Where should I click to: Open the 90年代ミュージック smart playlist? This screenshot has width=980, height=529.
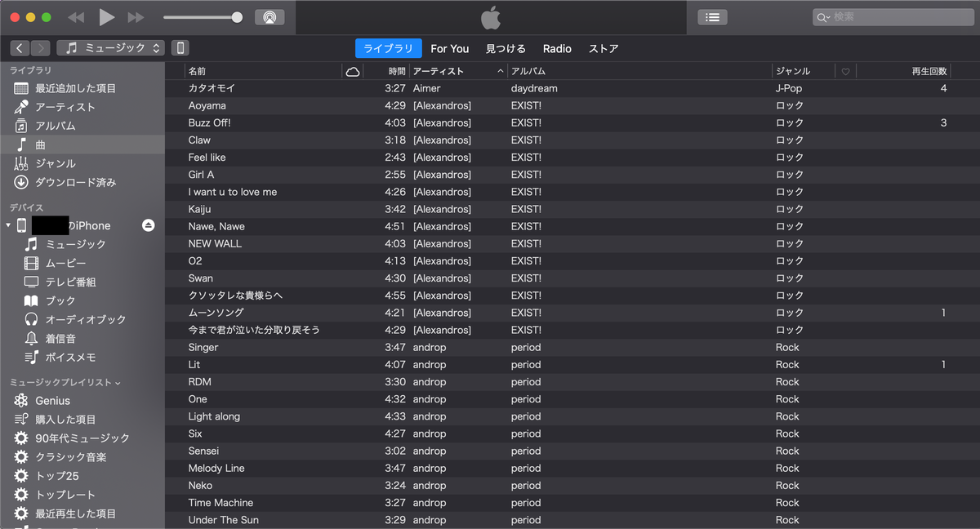coord(82,438)
